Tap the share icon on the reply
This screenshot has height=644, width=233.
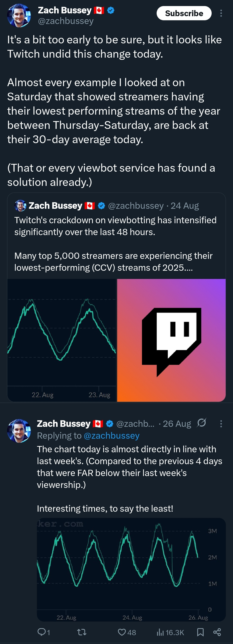[217, 632]
